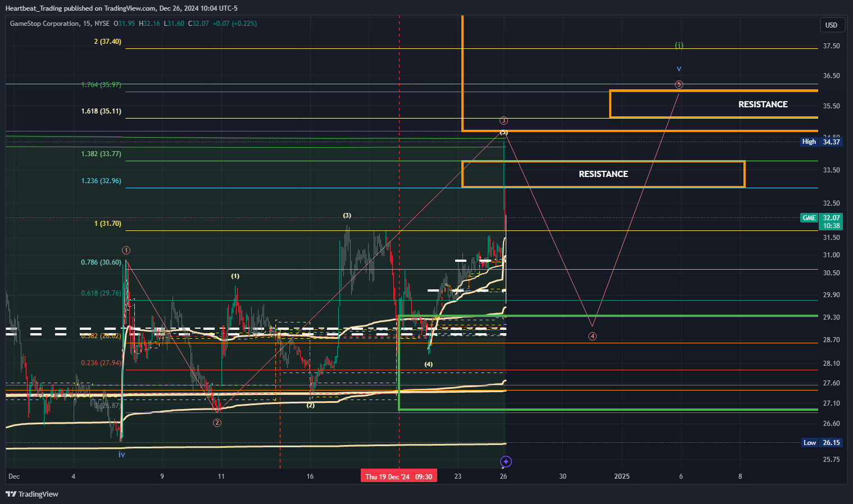Image resolution: width=853 pixels, height=504 pixels.
Task: Click the purple event icon on time axis
Action: (x=506, y=462)
